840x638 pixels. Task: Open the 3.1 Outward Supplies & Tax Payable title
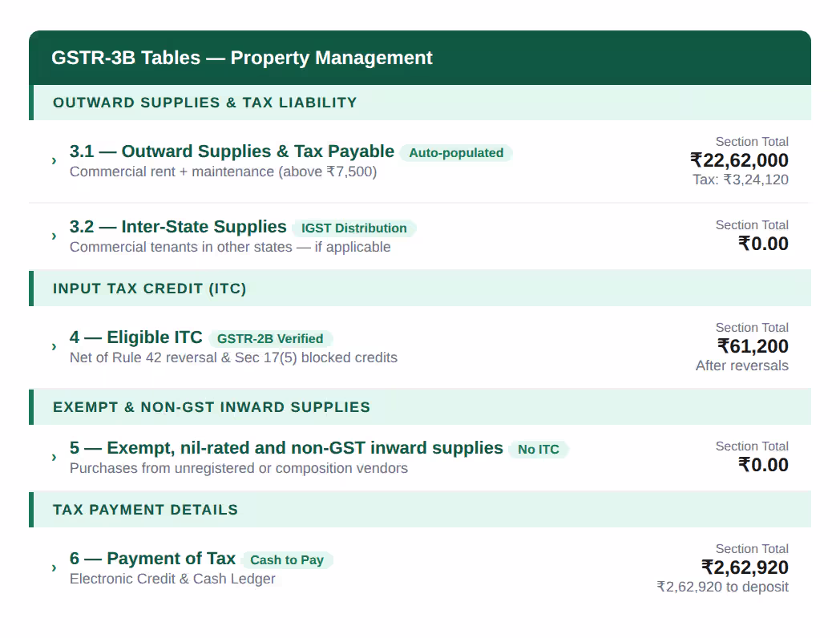[232, 151]
